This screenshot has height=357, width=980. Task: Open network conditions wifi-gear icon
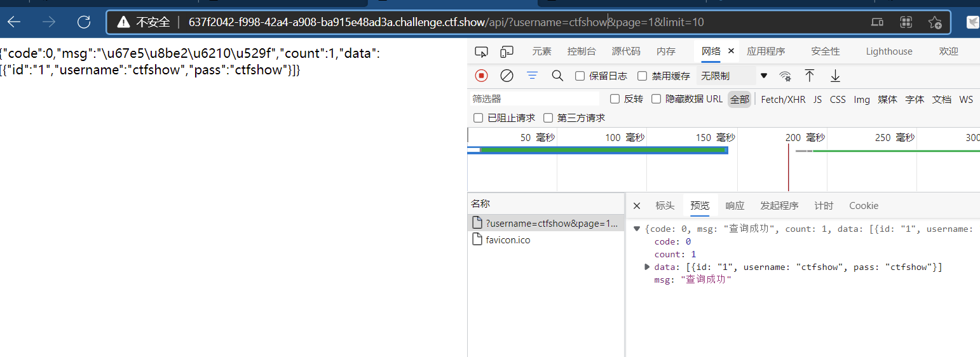pyautogui.click(x=786, y=76)
